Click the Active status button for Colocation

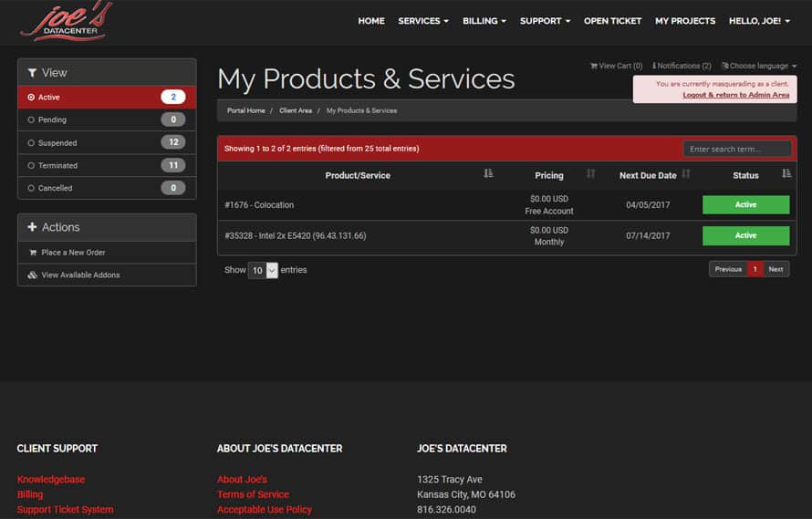745,204
